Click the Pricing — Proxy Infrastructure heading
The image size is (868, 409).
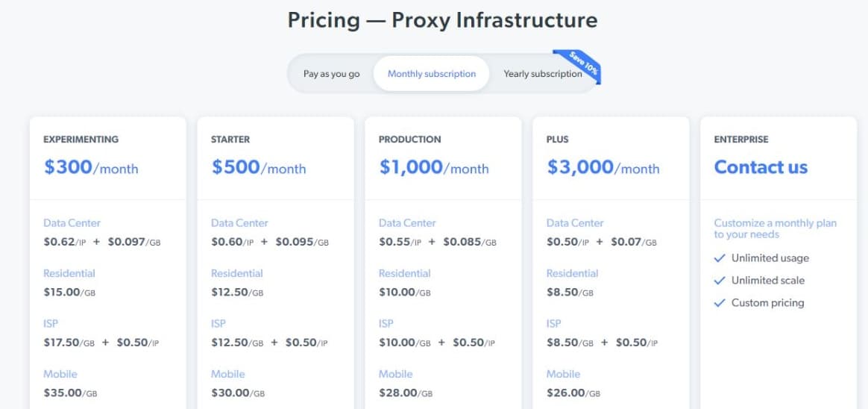(x=442, y=20)
